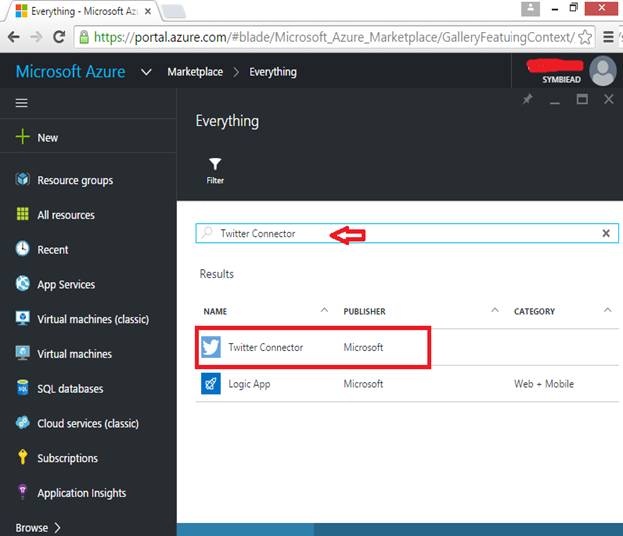
Task: Click SYMBIEAD account name
Action: tap(561, 79)
